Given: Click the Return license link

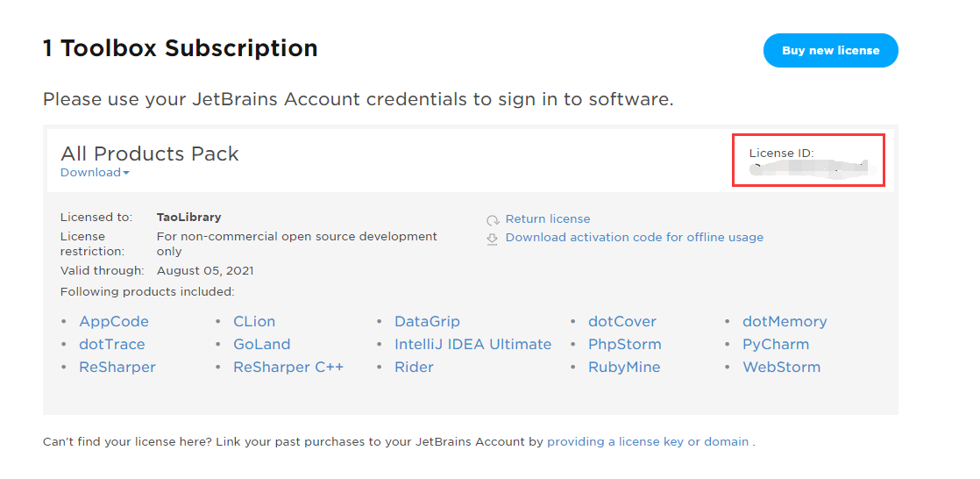Looking at the screenshot, I should 548,218.
